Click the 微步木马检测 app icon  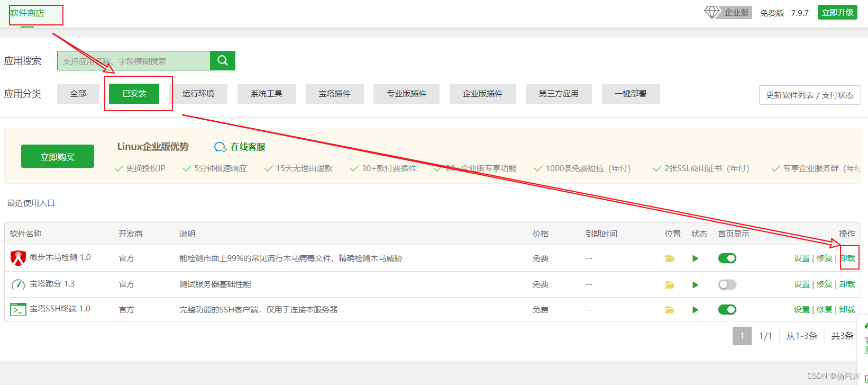point(19,258)
